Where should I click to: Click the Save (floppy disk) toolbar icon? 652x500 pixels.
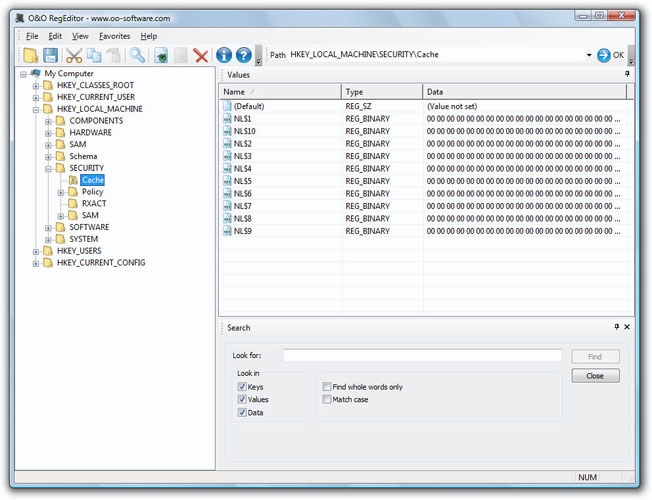pos(50,56)
